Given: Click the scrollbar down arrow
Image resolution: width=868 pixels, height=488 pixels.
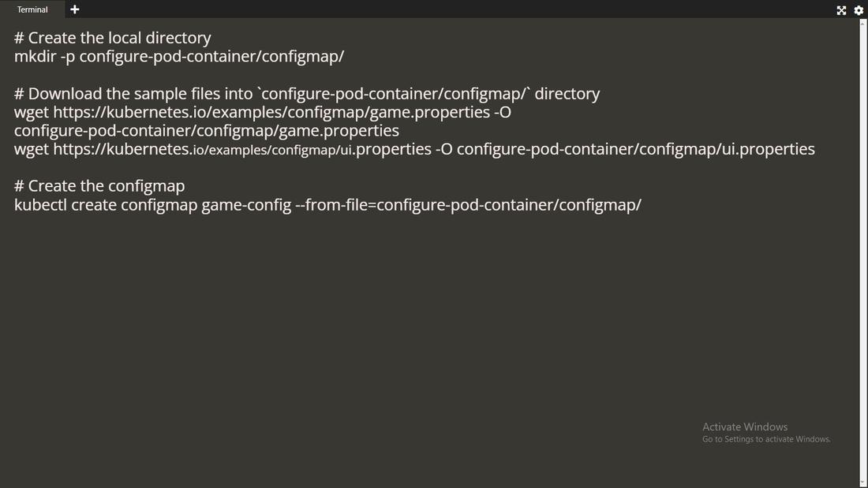Looking at the screenshot, I should (x=863, y=482).
